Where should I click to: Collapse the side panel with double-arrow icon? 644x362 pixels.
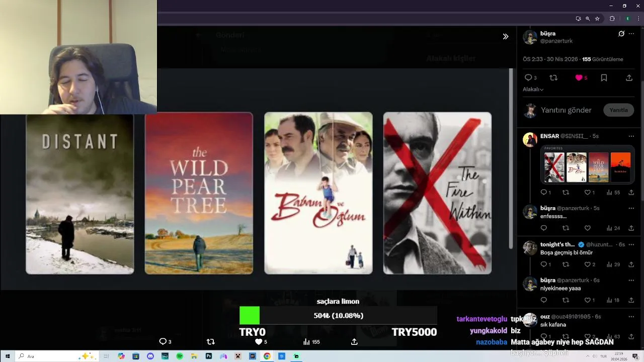(x=505, y=36)
